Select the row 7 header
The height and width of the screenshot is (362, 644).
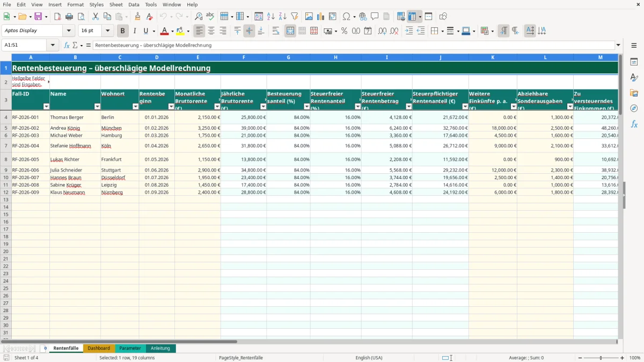pyautogui.click(x=6, y=146)
